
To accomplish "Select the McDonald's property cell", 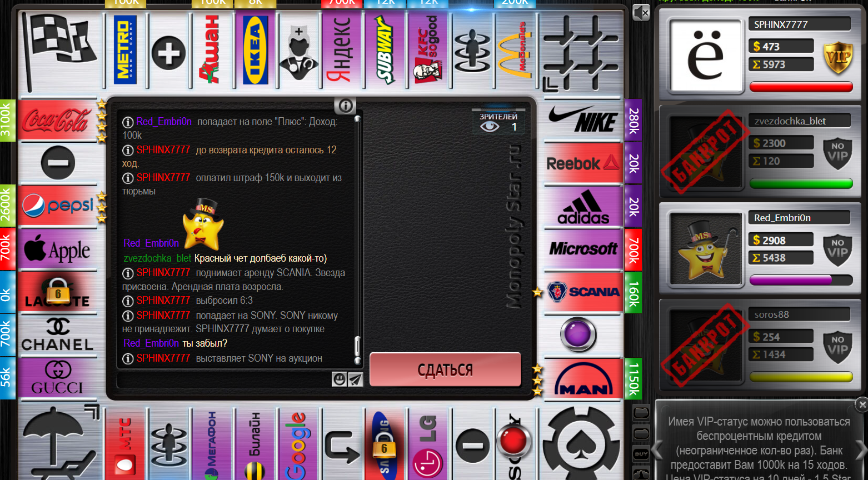I will pos(515,50).
